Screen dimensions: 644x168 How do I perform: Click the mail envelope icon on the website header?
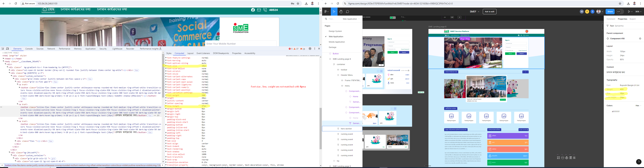pyautogui.click(x=259, y=10)
